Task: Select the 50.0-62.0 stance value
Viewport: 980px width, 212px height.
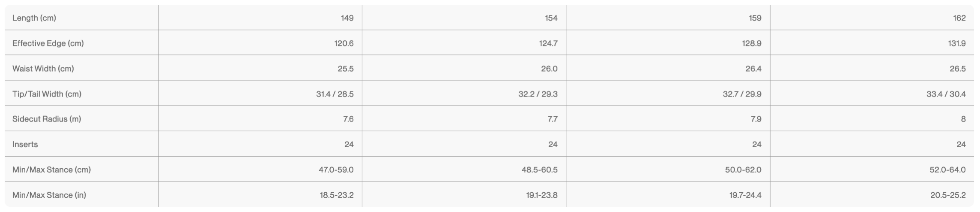Action: click(743, 170)
